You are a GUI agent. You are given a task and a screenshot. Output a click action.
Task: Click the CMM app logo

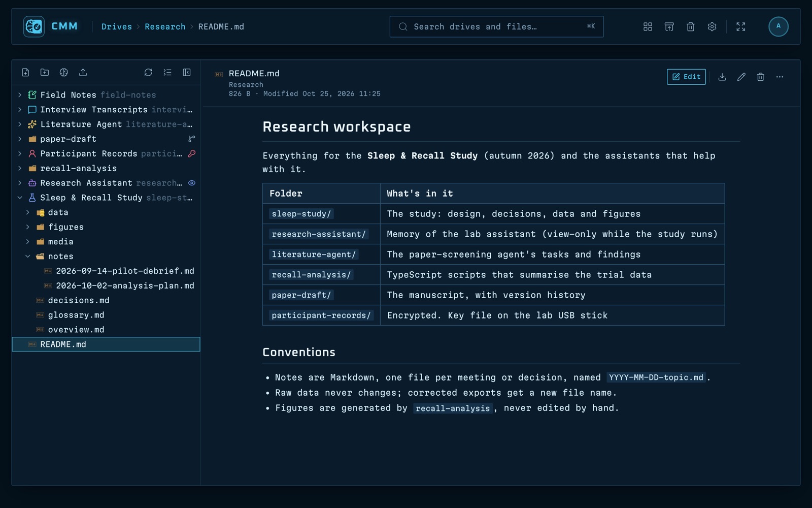[x=34, y=26]
